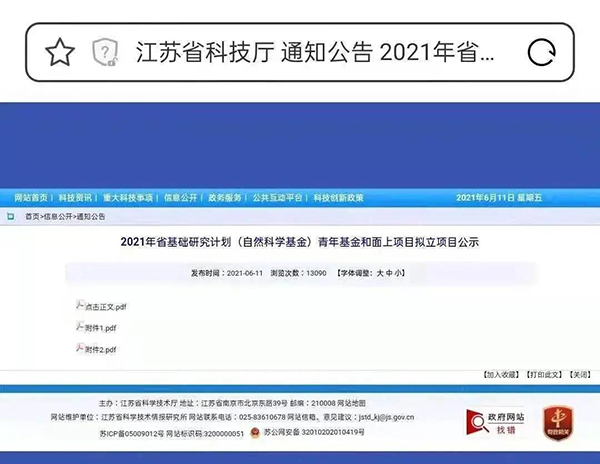The height and width of the screenshot is (464, 600).
Task: Click the police badge icon by 苏公网安备
Action: point(254,433)
